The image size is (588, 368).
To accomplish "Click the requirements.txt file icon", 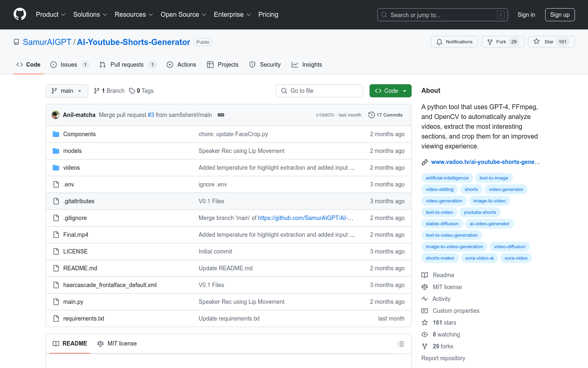I will (x=56, y=319).
